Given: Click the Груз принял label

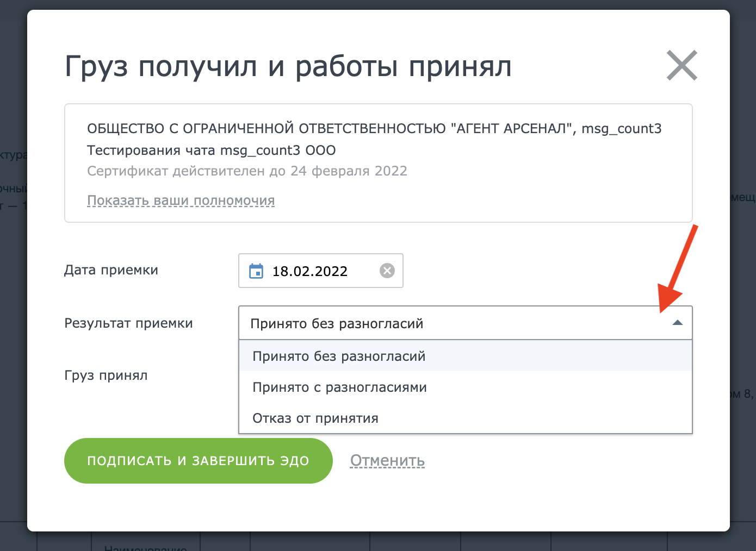Looking at the screenshot, I should coord(106,375).
